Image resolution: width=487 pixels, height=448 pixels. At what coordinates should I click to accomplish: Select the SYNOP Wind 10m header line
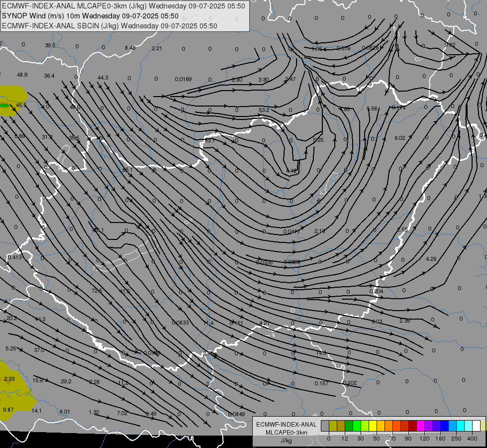(x=90, y=16)
